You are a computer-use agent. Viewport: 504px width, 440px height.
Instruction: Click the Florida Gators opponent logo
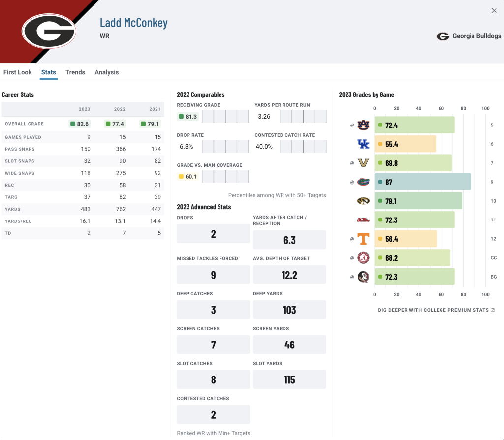[x=363, y=182]
